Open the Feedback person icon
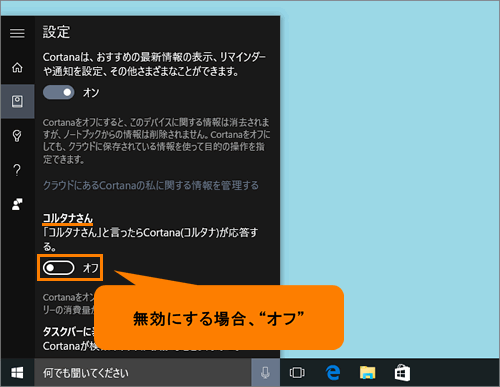 (17, 204)
